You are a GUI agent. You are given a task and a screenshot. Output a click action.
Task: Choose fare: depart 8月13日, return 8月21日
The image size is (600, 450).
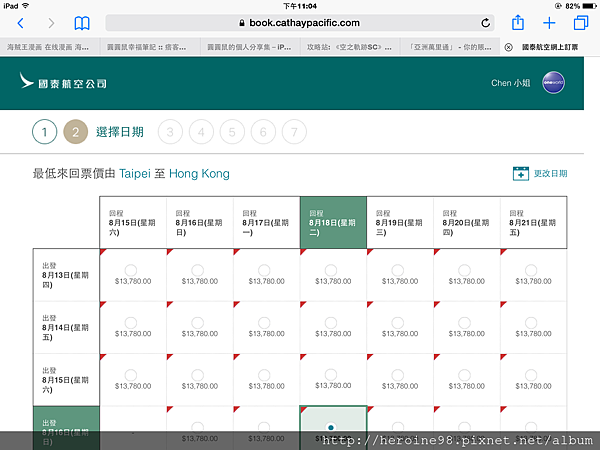pos(531,270)
